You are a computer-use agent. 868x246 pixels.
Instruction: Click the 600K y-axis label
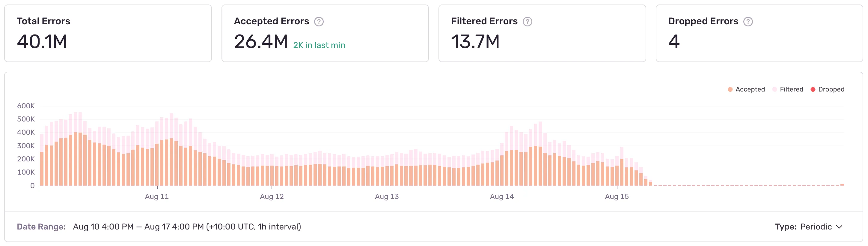pyautogui.click(x=26, y=106)
